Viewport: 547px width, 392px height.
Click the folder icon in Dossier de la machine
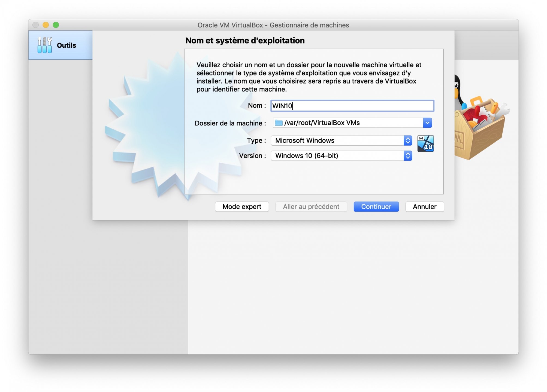tap(279, 123)
